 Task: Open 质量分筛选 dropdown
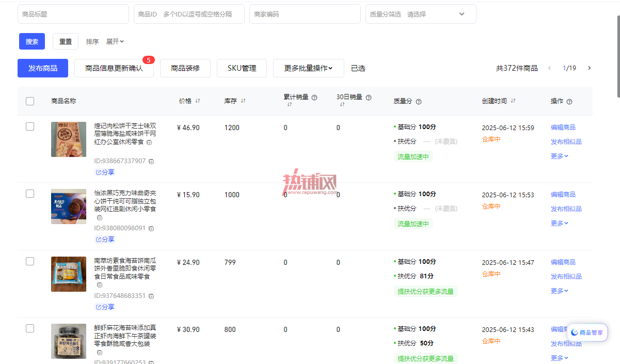pos(421,14)
